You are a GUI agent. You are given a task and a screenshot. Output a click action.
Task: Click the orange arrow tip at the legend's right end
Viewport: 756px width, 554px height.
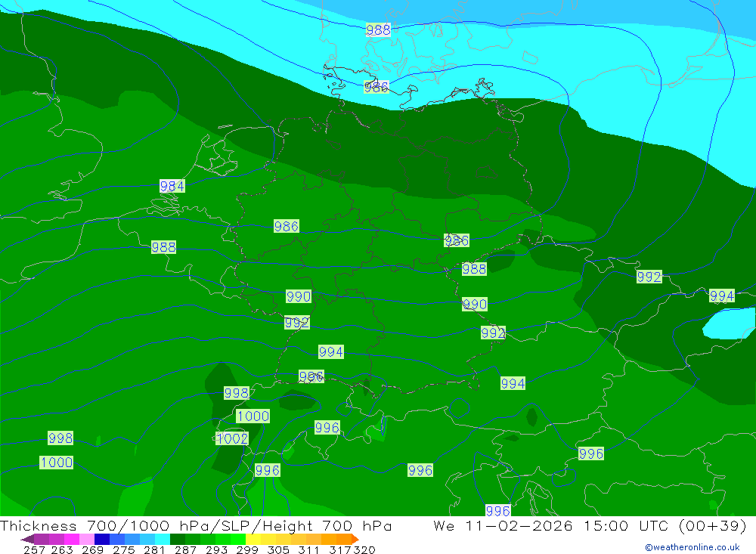[355, 539]
